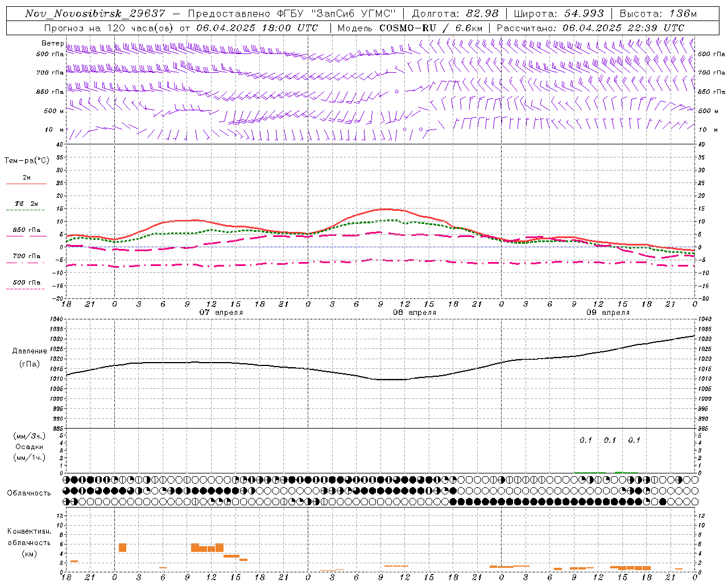Select the '08 апреля' date label

tap(415, 312)
